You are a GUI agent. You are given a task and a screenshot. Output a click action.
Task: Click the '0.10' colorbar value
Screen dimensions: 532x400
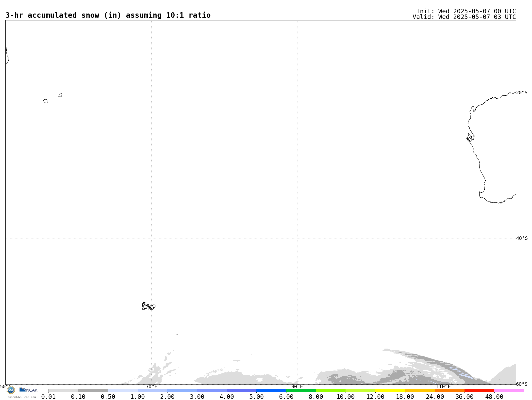78,397
